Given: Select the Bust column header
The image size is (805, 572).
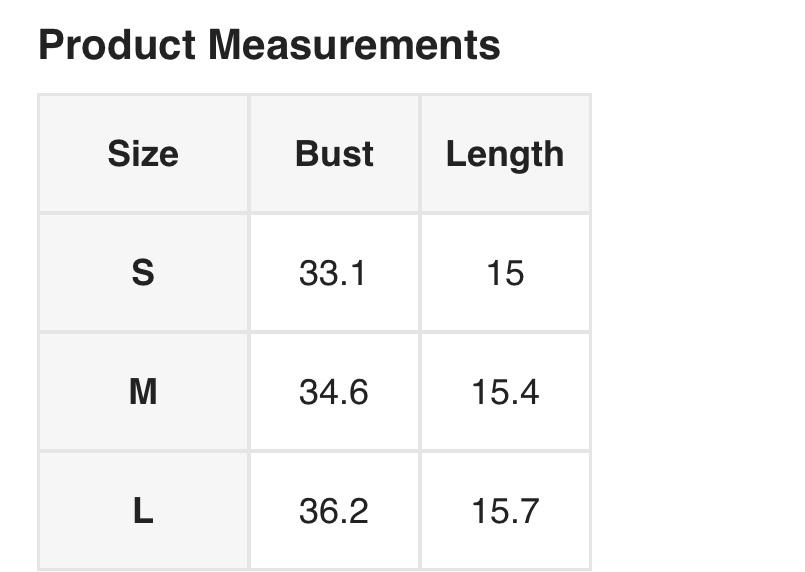Looking at the screenshot, I should (x=334, y=154).
